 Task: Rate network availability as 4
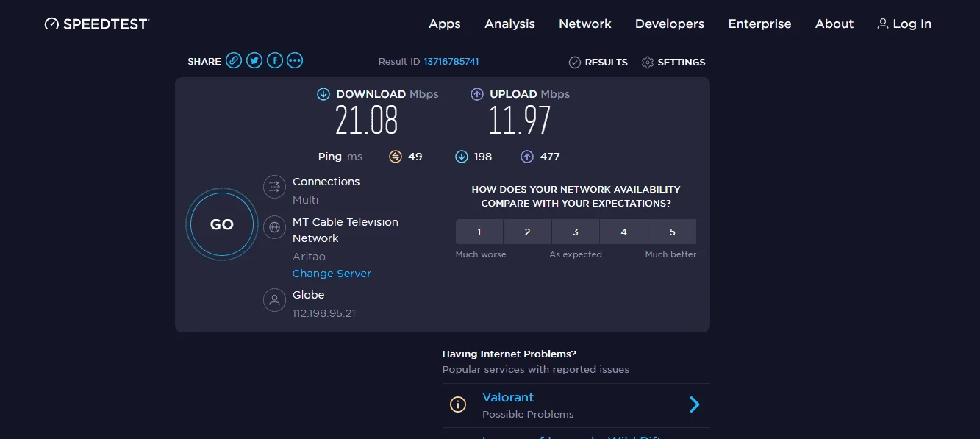tap(623, 232)
